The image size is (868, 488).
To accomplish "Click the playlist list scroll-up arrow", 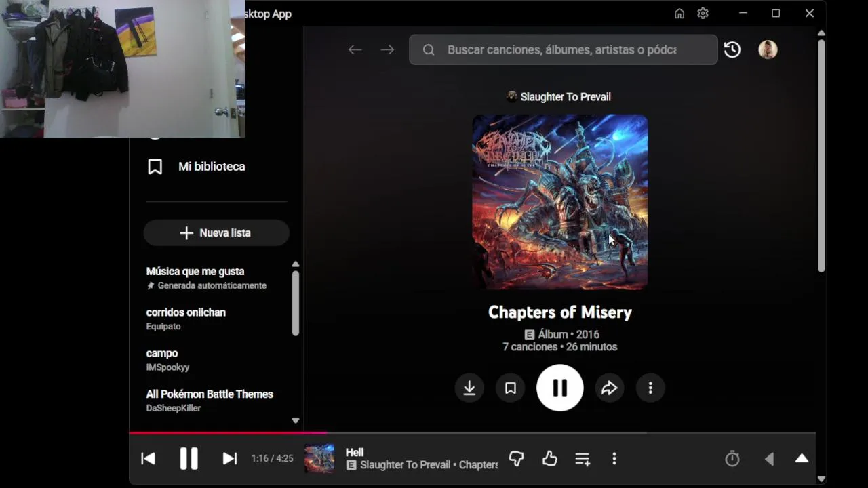I will [296, 264].
